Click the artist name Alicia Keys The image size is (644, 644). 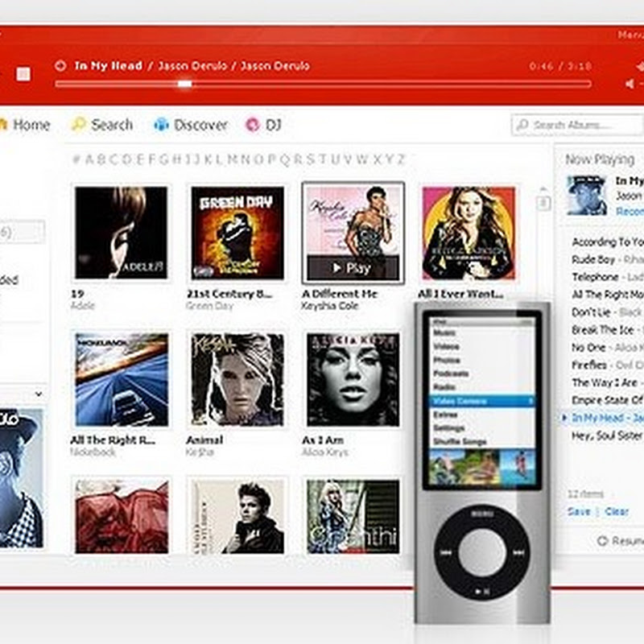pos(324,452)
